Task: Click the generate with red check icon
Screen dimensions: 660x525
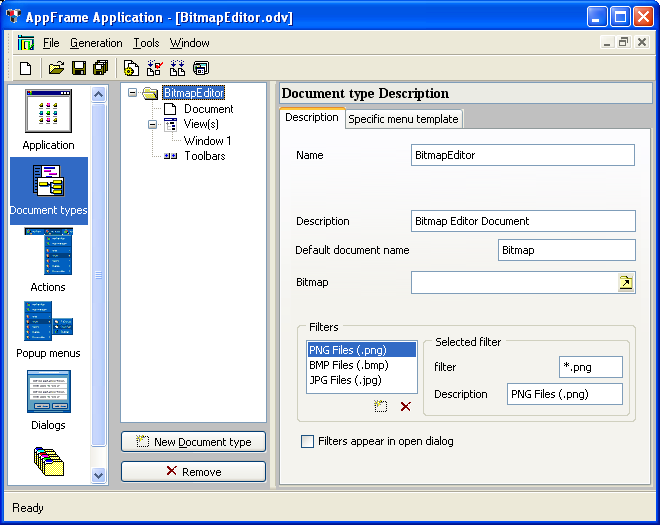Action: [x=154, y=68]
